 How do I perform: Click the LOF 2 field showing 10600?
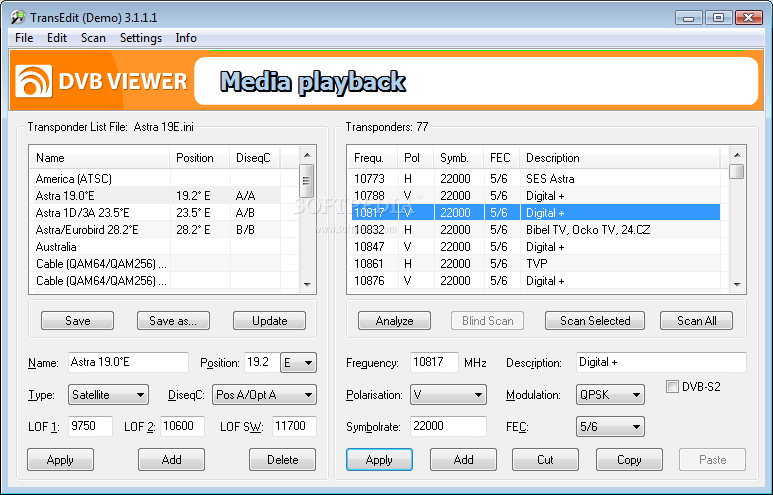tap(182, 426)
